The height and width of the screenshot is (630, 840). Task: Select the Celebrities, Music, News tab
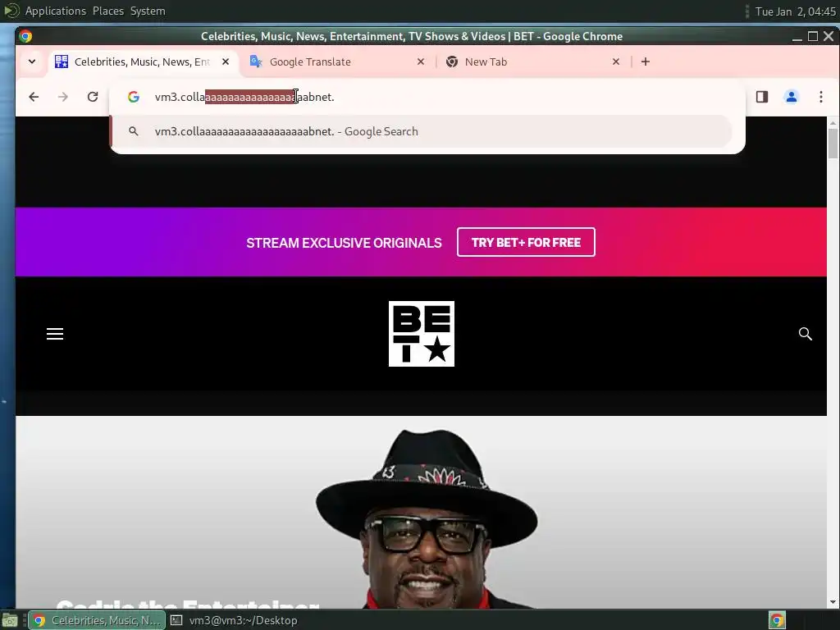pos(142,62)
